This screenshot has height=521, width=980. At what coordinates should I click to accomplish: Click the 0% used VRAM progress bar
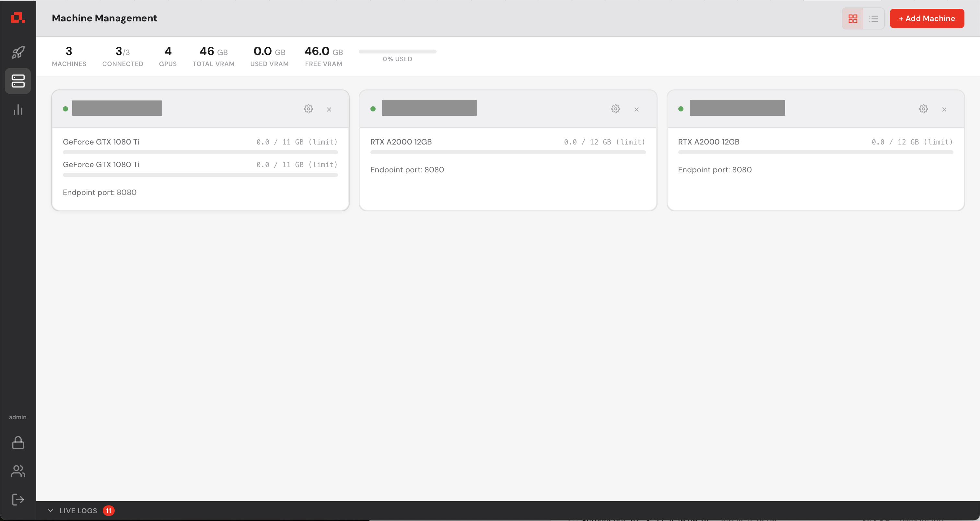[x=397, y=51]
